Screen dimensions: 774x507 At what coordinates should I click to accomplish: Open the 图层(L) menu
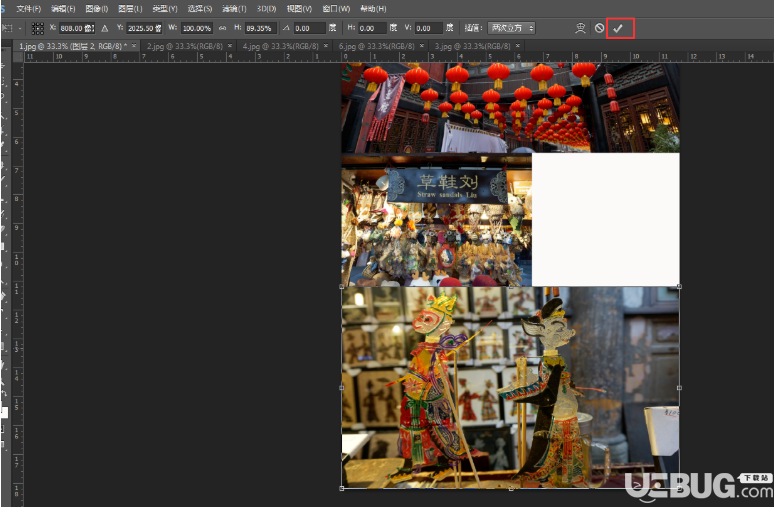130,8
